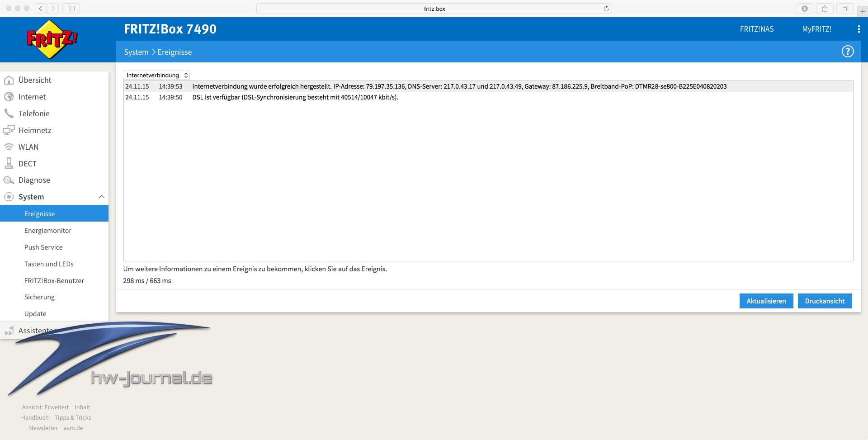Open Handbuch footer link
The image size is (868, 440).
[x=35, y=418]
